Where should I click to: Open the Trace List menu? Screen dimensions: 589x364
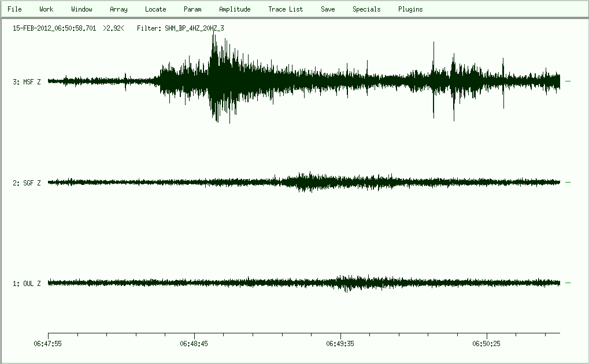286,9
